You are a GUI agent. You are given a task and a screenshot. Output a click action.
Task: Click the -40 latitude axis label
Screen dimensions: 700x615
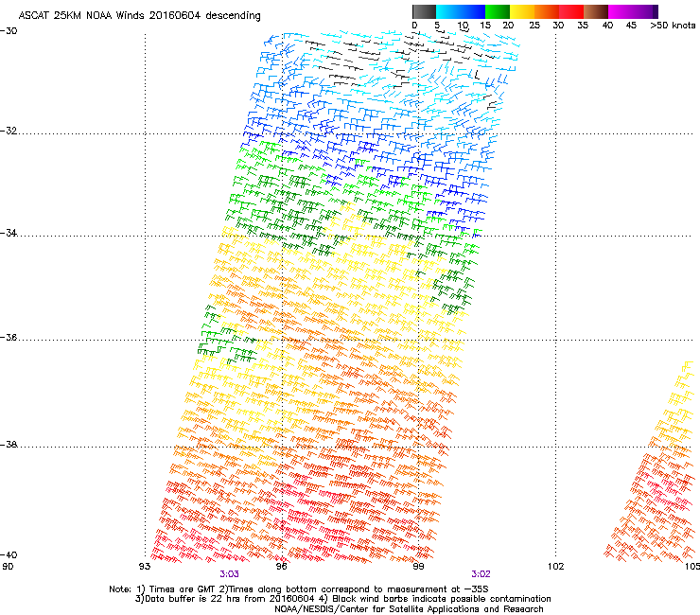[x=9, y=555]
